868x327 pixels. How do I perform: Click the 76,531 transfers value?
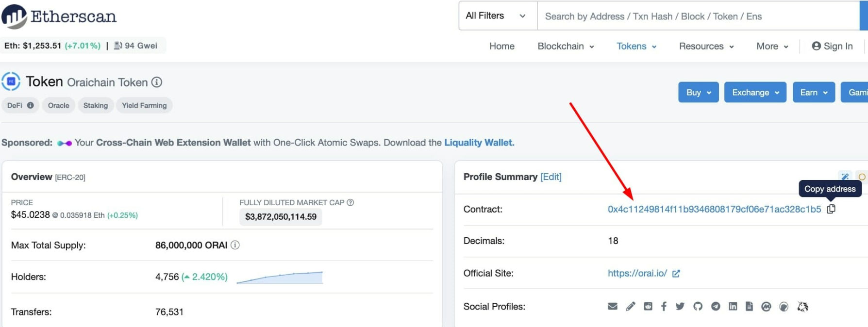(x=169, y=312)
